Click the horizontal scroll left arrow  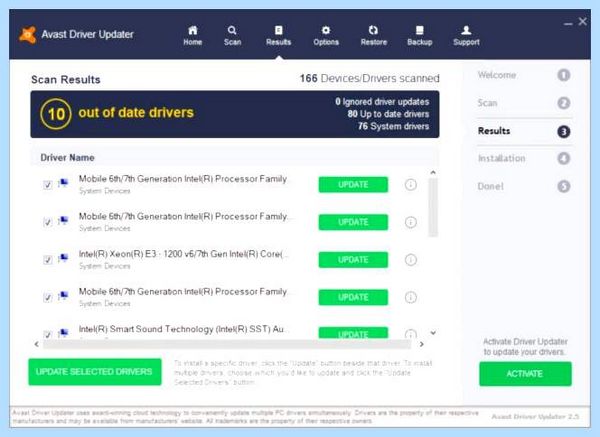(x=36, y=344)
